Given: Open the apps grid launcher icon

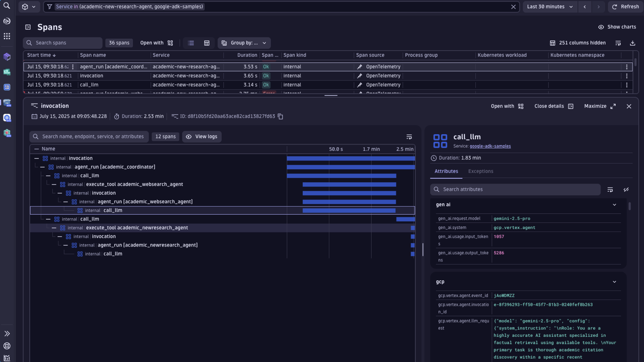Looking at the screenshot, I should [x=7, y=36].
